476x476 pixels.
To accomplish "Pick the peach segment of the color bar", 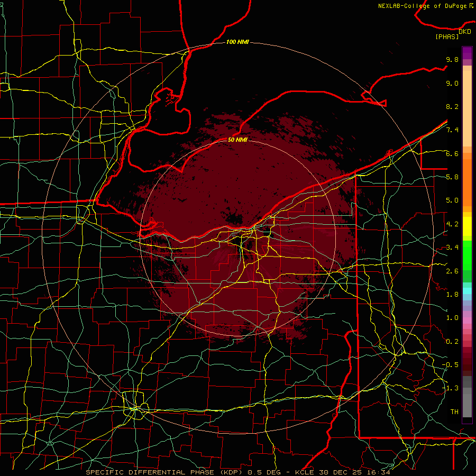I will tap(467, 108).
